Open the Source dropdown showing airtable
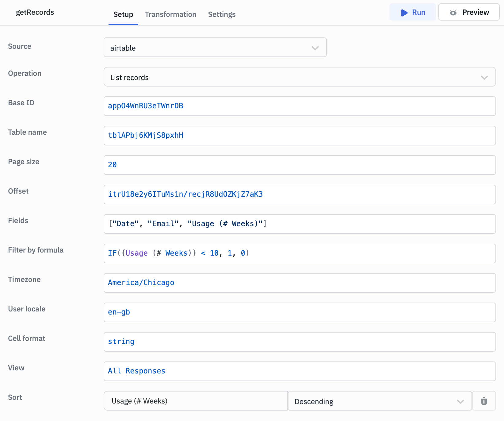504x421 pixels. (x=215, y=47)
